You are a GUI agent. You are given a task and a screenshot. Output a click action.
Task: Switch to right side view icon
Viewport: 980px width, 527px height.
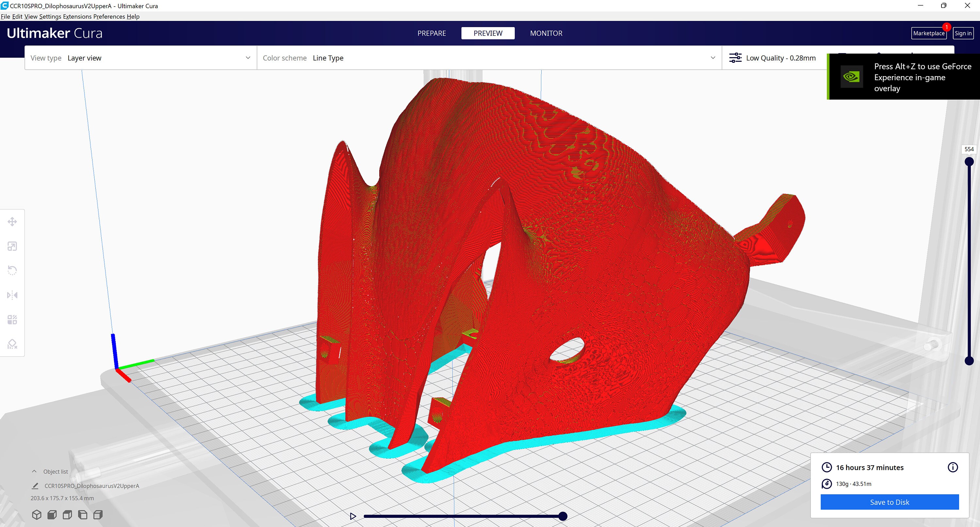pos(98,515)
